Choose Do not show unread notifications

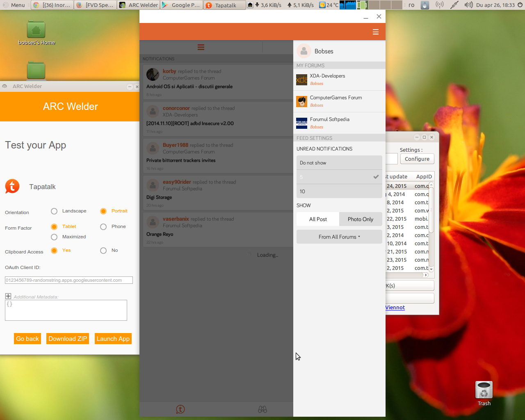339,162
